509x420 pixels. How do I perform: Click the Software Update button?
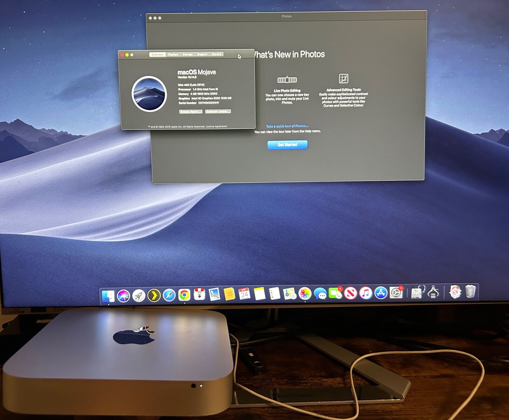tap(218, 111)
